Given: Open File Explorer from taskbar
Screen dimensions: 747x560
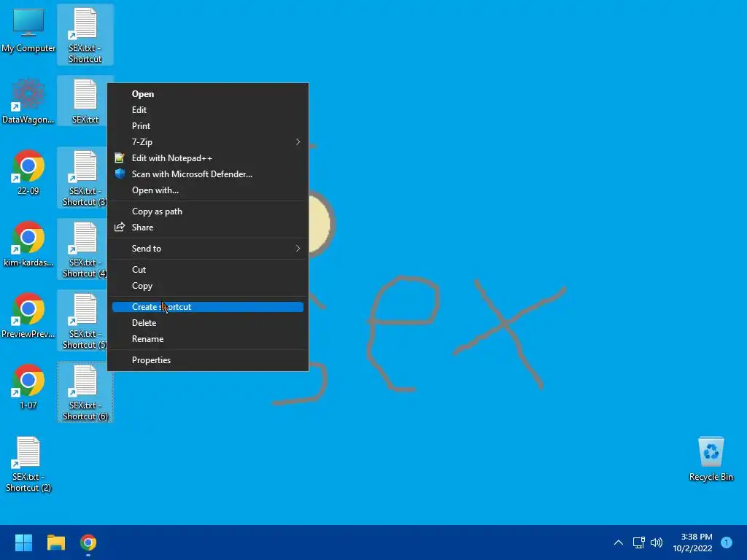Looking at the screenshot, I should click(55, 542).
